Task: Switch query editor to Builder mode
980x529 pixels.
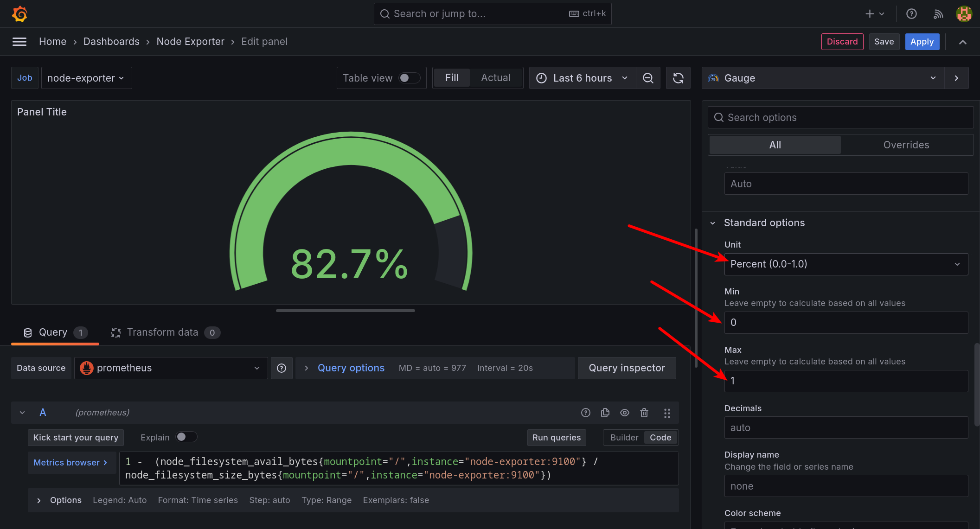Action: (x=624, y=438)
